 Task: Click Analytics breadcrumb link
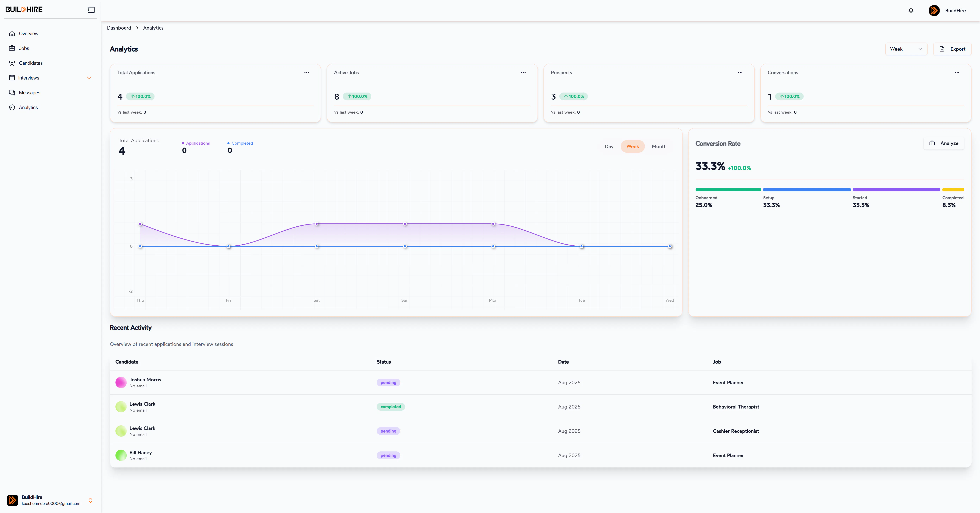[153, 28]
